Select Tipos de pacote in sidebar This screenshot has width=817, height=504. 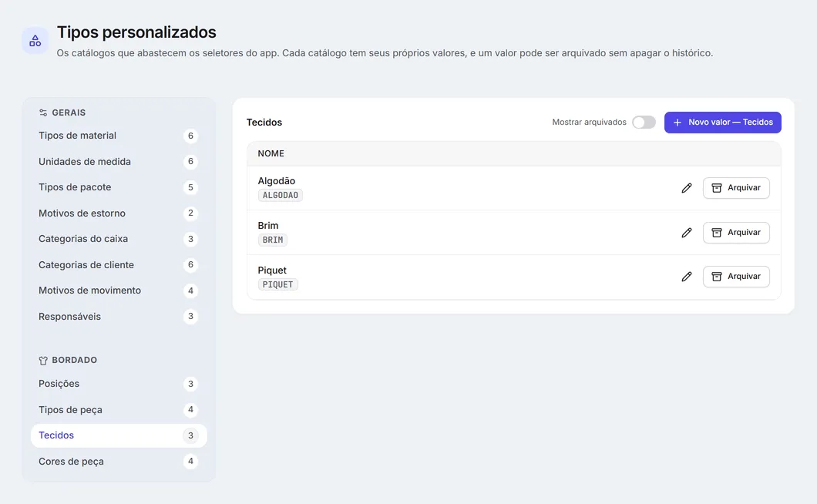(119, 187)
